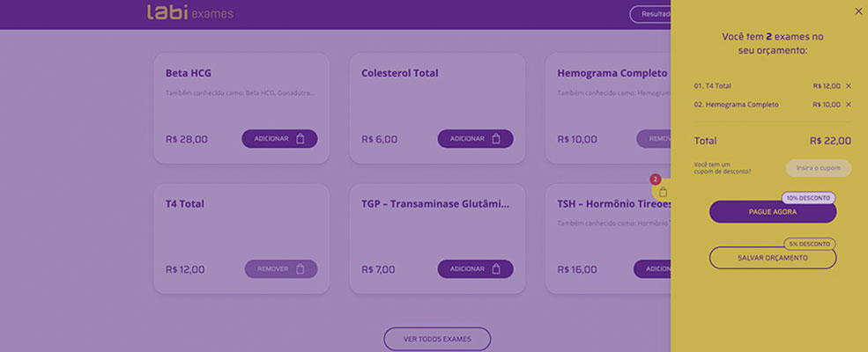Click the labi exames logo
The image size is (868, 352).
tap(189, 12)
